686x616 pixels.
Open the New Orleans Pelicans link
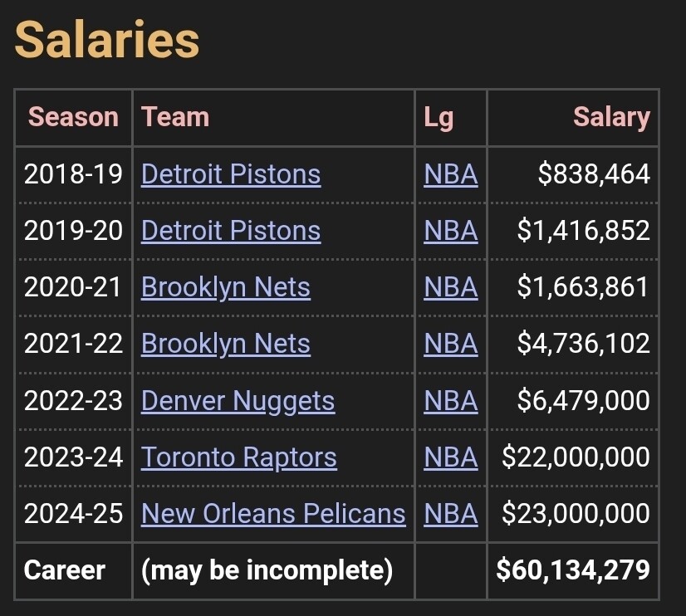[x=273, y=514]
